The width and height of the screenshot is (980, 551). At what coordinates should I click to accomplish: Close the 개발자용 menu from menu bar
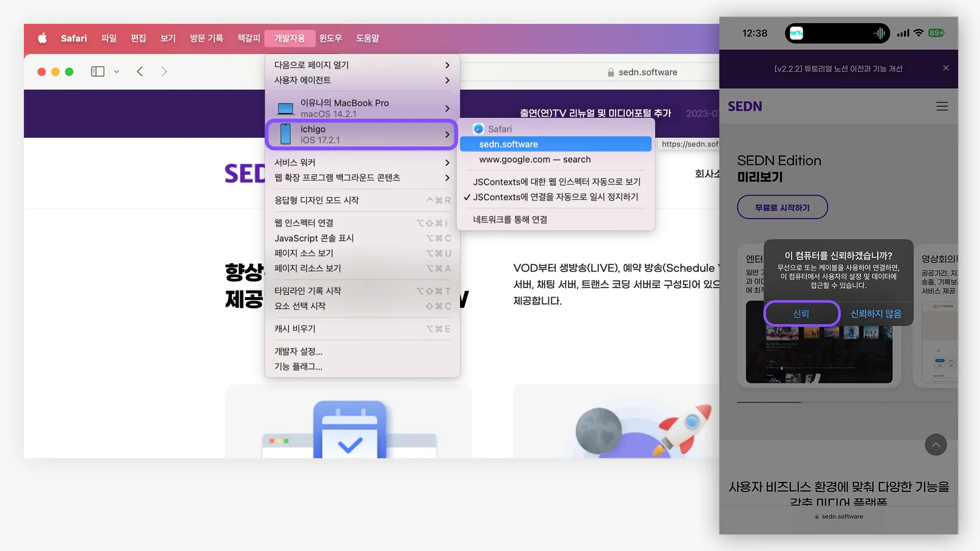click(x=289, y=38)
